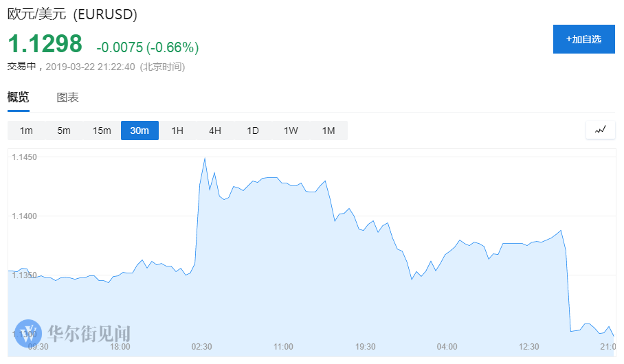Choose the 15m interval
The image size is (624, 364).
click(102, 130)
